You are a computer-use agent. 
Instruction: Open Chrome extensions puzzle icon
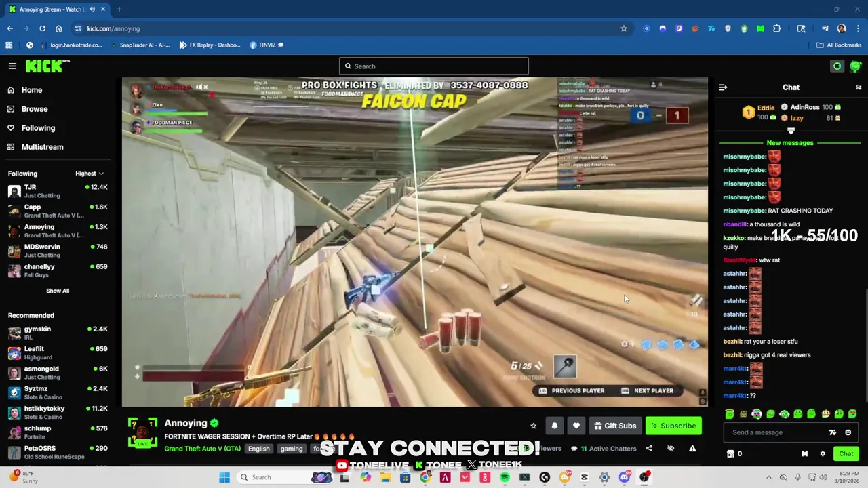(x=777, y=28)
